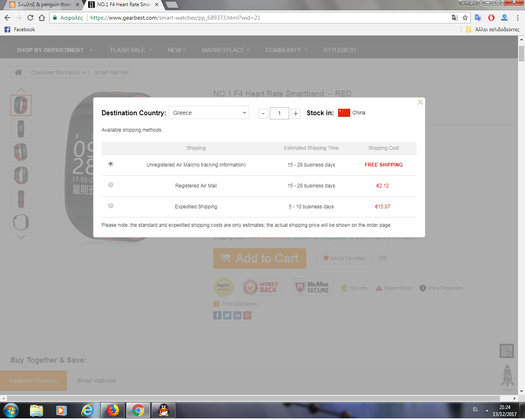Viewport: 525px width, 420px height.
Task: Open a new browser tab
Action: (171, 5)
